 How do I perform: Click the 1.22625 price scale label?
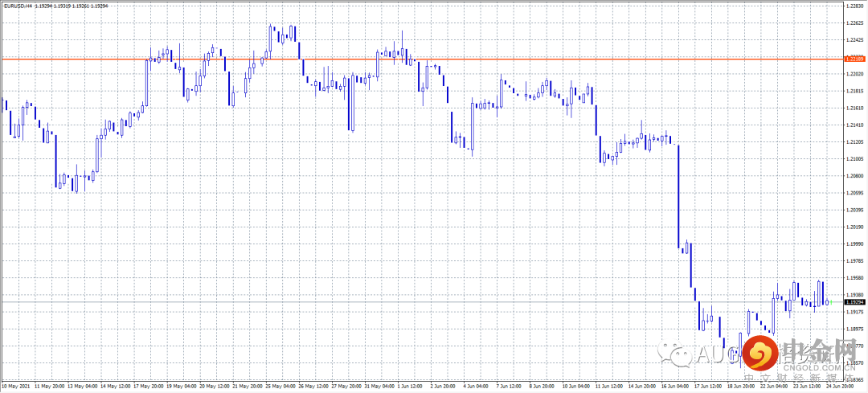[855, 23]
